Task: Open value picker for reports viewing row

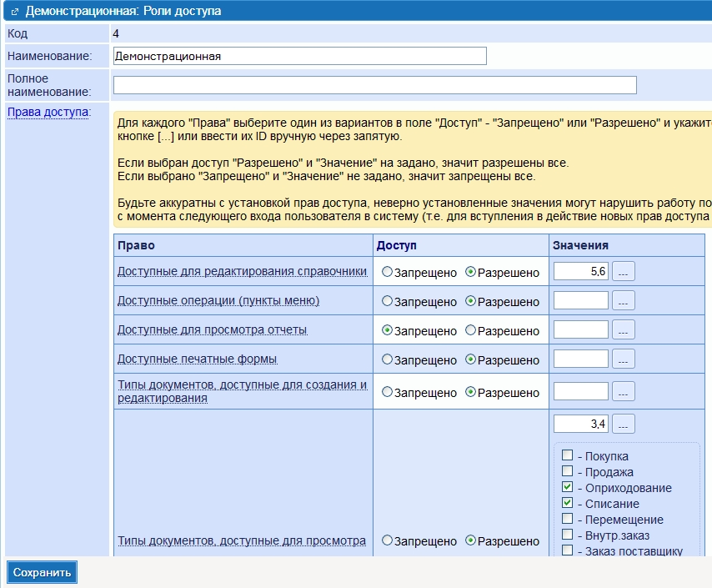Action: pyautogui.click(x=623, y=329)
